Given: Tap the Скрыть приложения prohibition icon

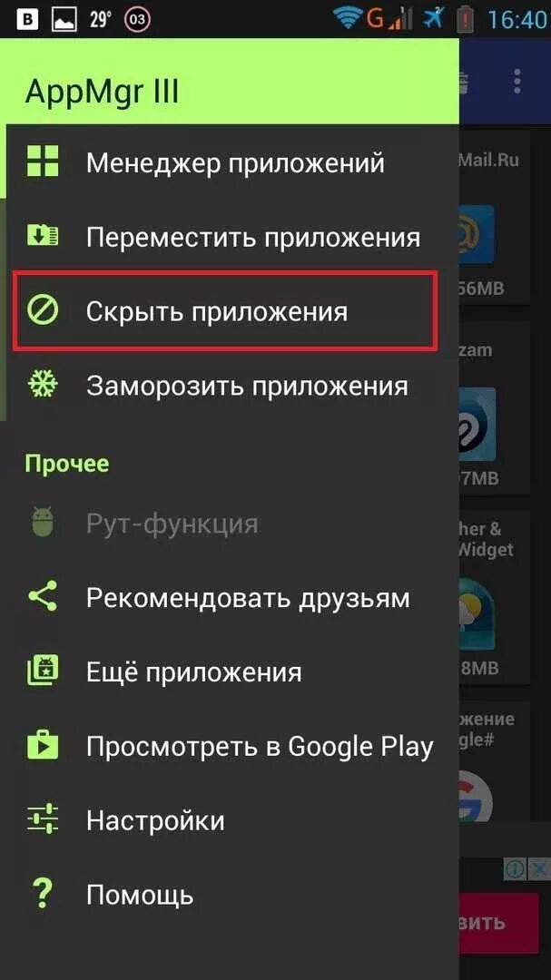Looking at the screenshot, I should click(x=43, y=309).
